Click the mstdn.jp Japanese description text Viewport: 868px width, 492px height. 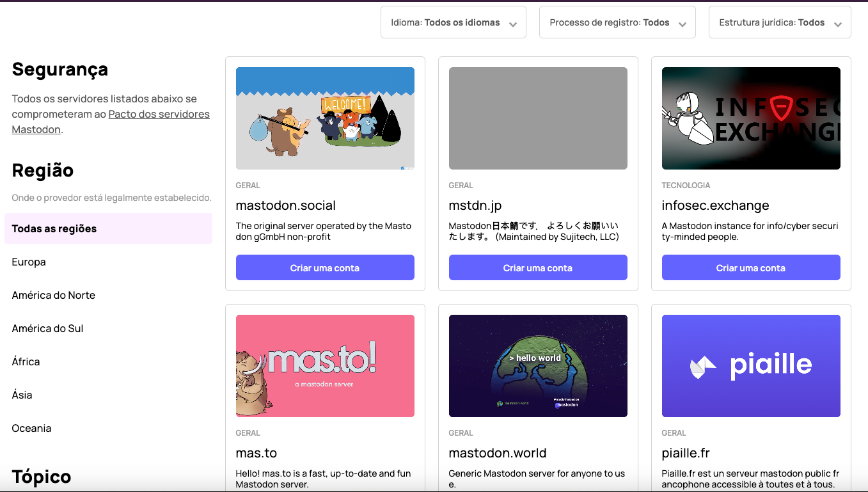[534, 231]
